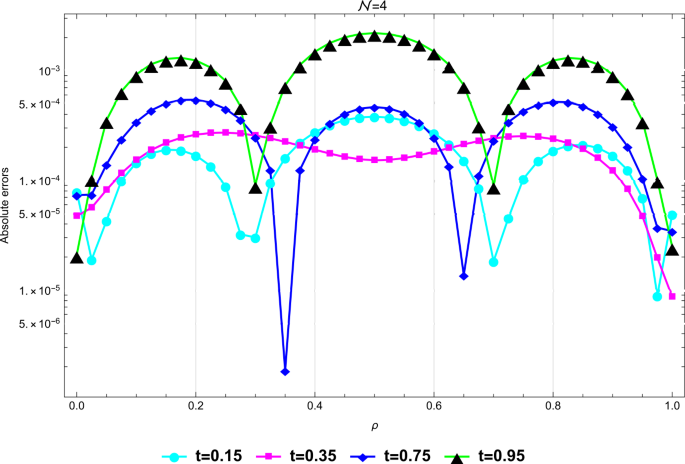Click the 1.0 x-axis tick label
Viewport: 685px width, 464px height.
coord(672,407)
